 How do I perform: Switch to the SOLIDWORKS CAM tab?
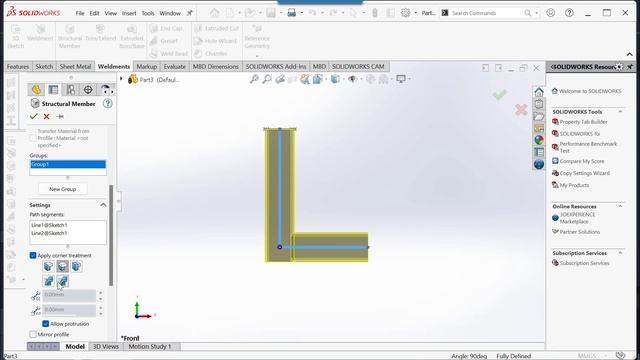pos(358,67)
